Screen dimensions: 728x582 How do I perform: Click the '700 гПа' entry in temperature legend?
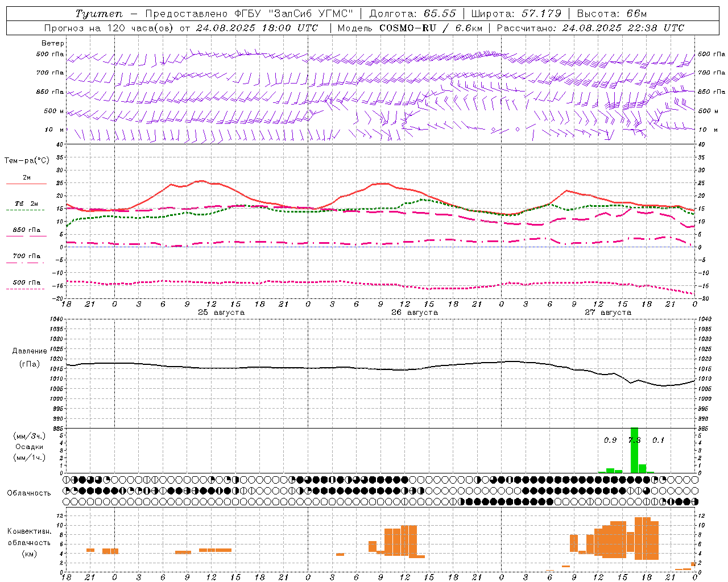[x=26, y=256]
